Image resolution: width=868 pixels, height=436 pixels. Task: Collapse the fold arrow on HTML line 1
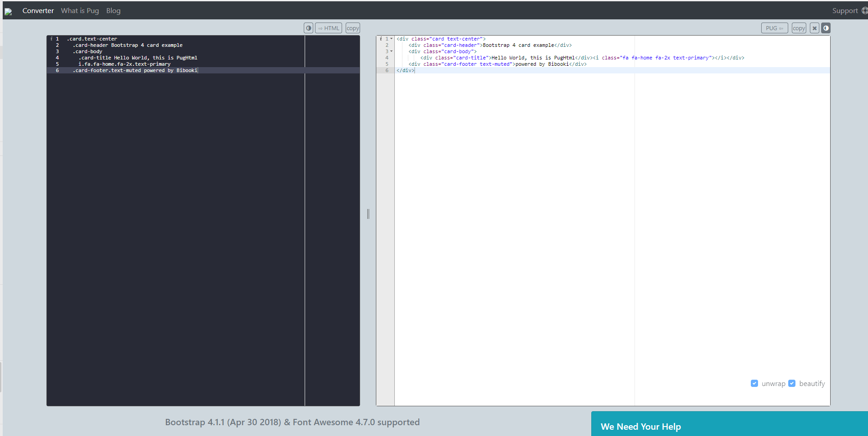coord(391,39)
